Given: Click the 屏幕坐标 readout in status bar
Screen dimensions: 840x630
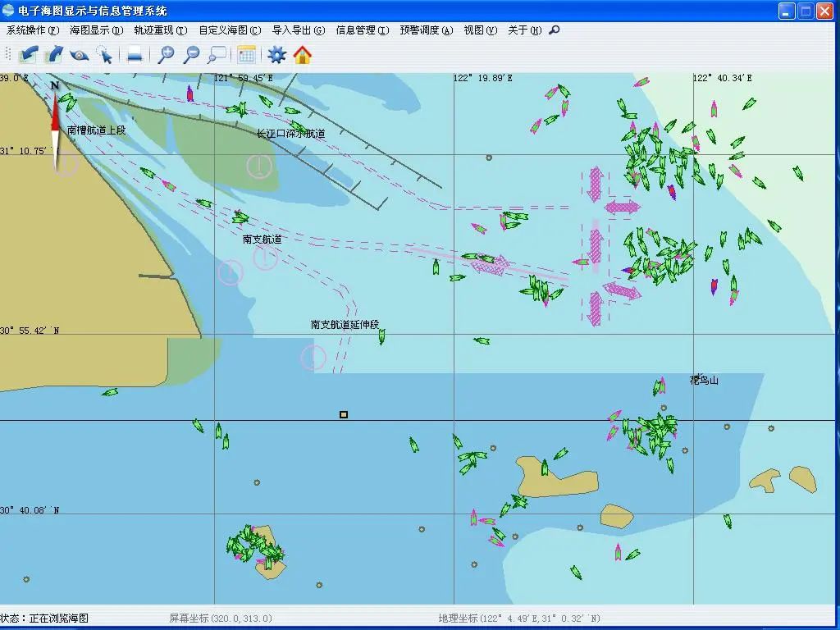Looking at the screenshot, I should pyautogui.click(x=221, y=619).
